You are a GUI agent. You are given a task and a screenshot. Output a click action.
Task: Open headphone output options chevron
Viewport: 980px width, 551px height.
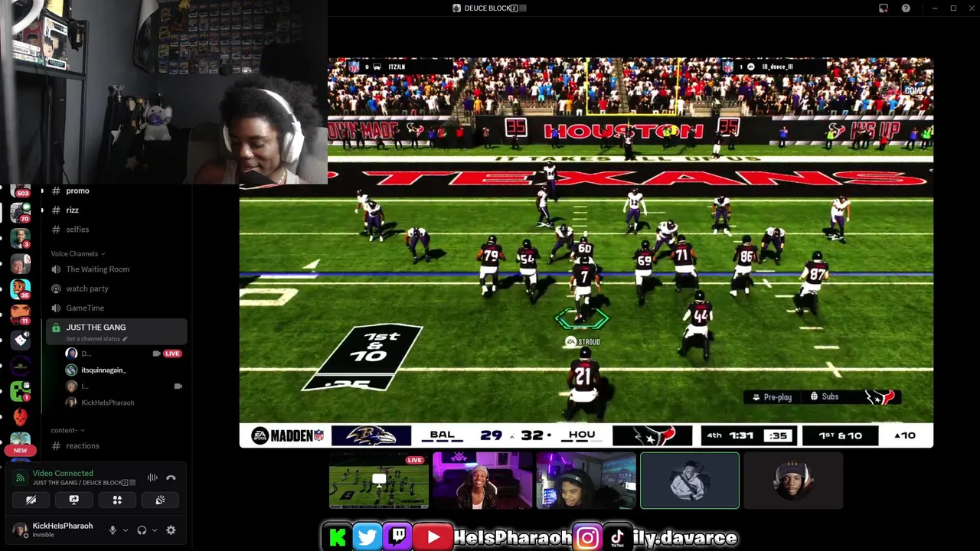pyautogui.click(x=154, y=530)
